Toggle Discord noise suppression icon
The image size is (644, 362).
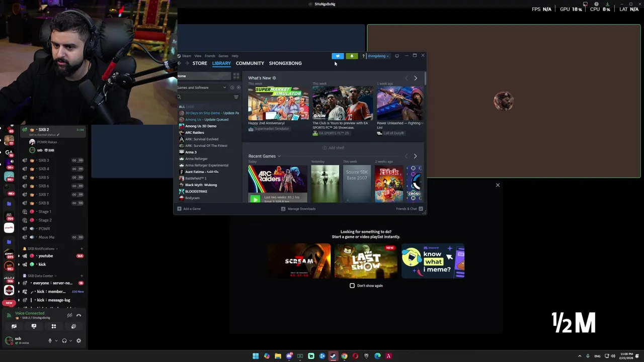tap(69, 315)
